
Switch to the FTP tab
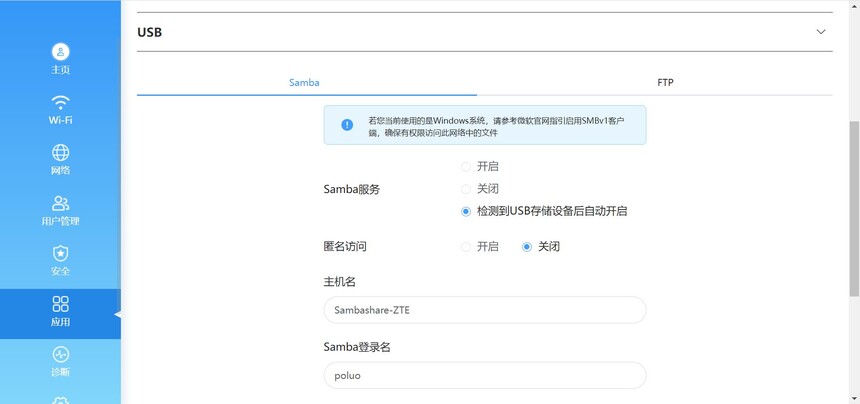coord(665,83)
